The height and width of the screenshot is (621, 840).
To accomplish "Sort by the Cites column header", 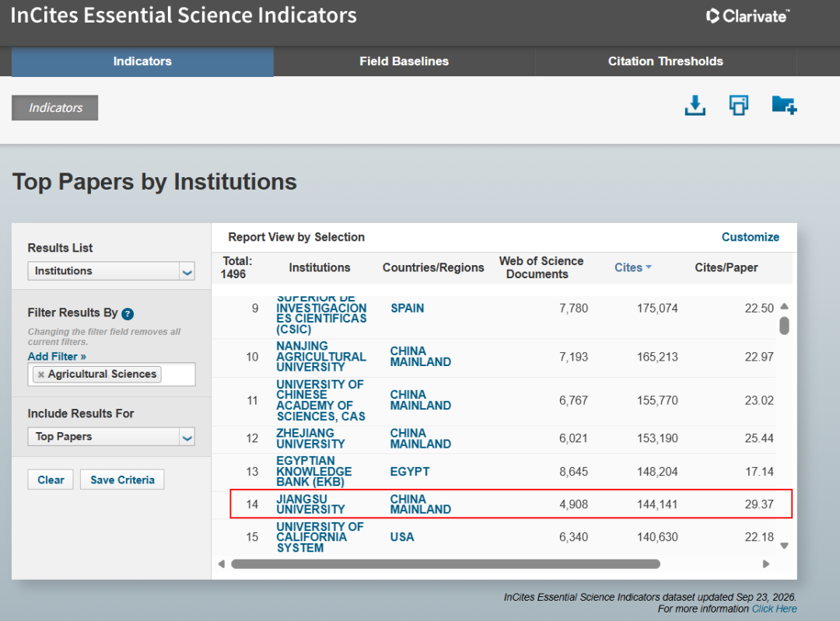I will [632, 267].
